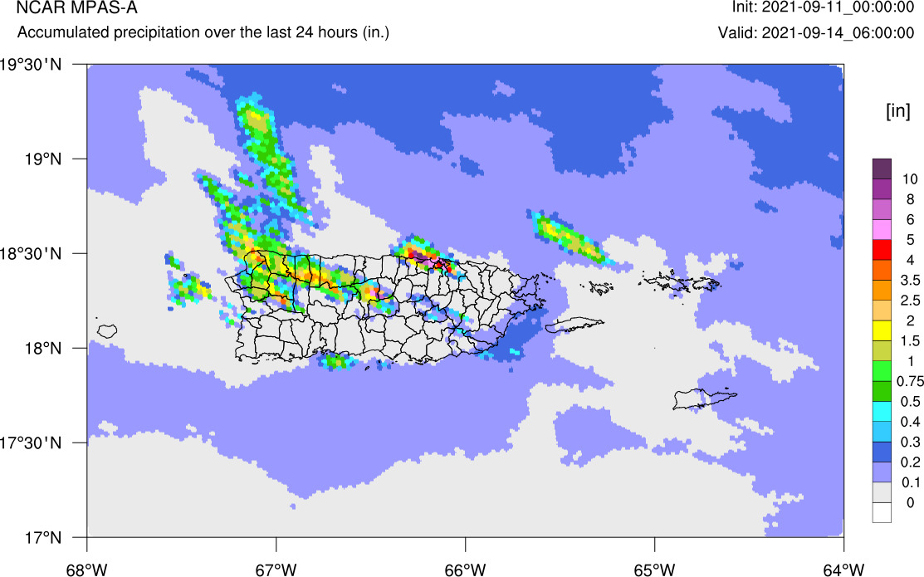
Task: Click the colorbar value '3.5'
Action: (x=910, y=281)
